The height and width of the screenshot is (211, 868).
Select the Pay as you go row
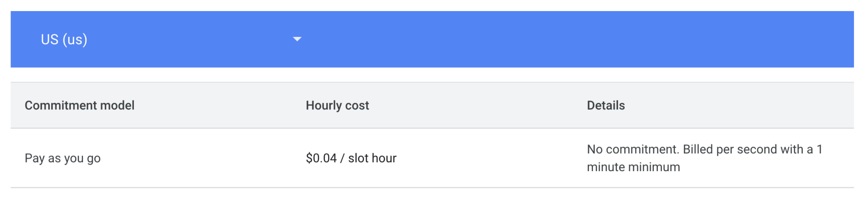[432, 158]
